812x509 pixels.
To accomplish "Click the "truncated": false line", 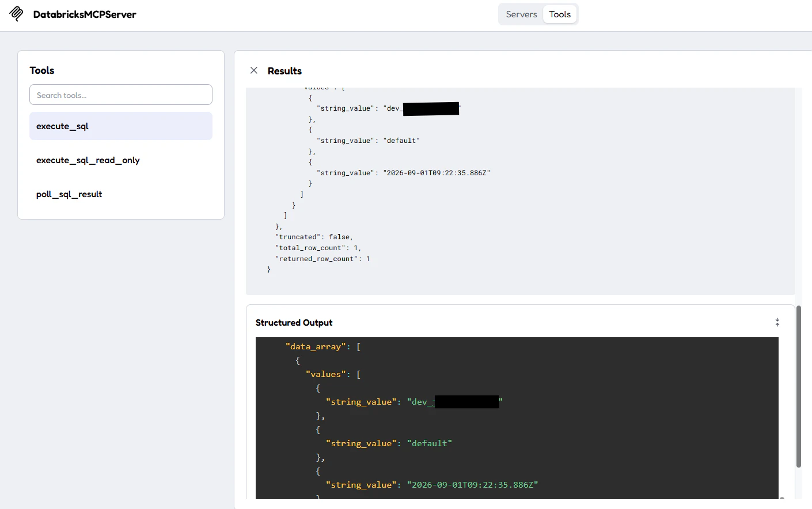I will tap(314, 237).
